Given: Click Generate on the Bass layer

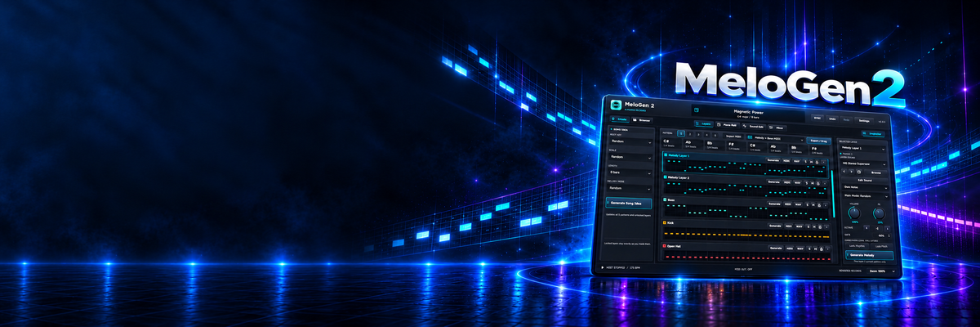Looking at the screenshot, I should pyautogui.click(x=775, y=204).
